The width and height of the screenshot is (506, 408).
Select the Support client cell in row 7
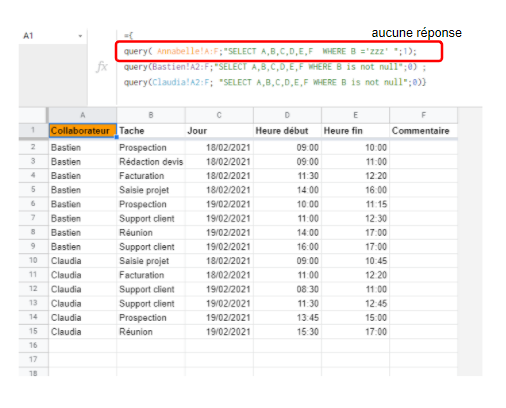click(x=151, y=218)
